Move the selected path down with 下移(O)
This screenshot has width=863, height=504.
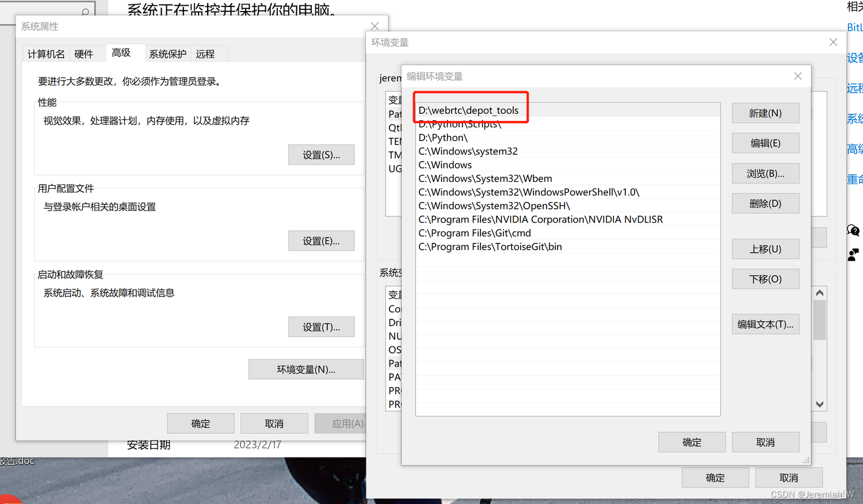[x=765, y=278]
